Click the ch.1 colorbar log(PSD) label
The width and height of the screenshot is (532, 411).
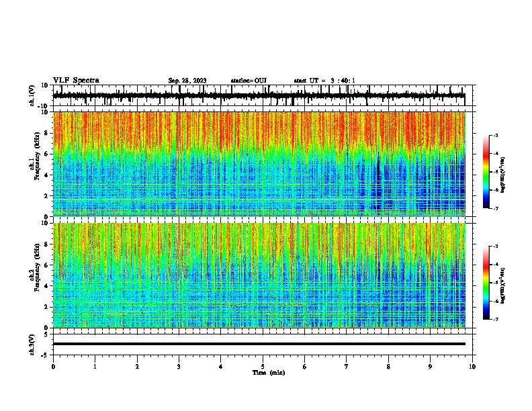(503, 175)
